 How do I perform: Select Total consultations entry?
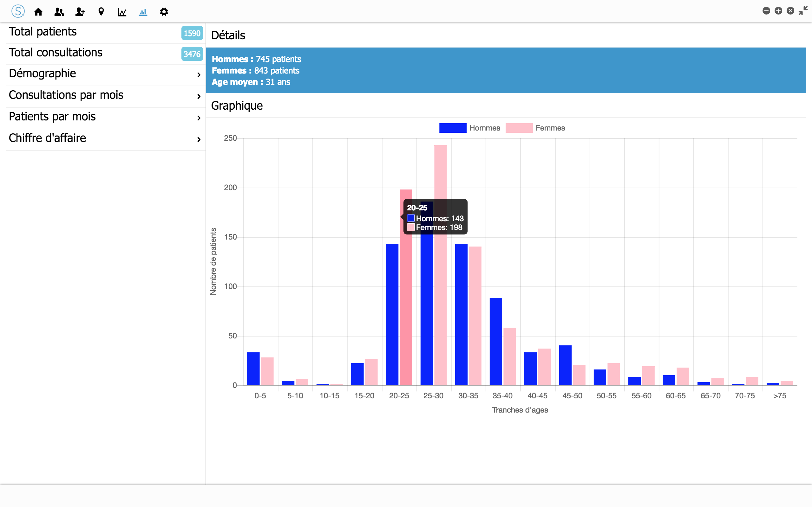point(56,52)
